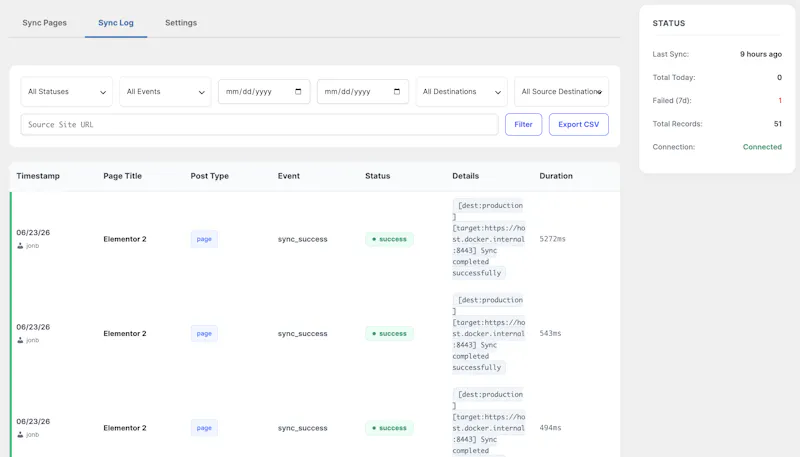Apply filters with the Filter button
800x457 pixels.
(523, 124)
